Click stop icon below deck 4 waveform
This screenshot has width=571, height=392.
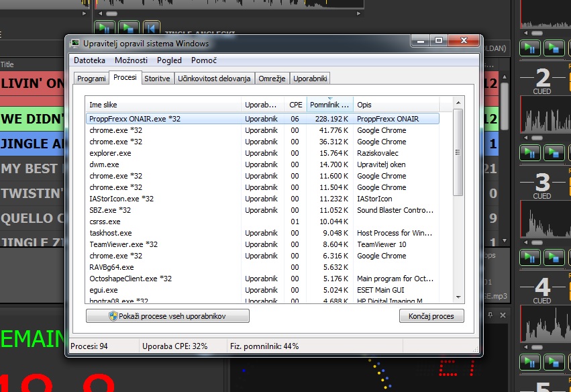pos(554,362)
